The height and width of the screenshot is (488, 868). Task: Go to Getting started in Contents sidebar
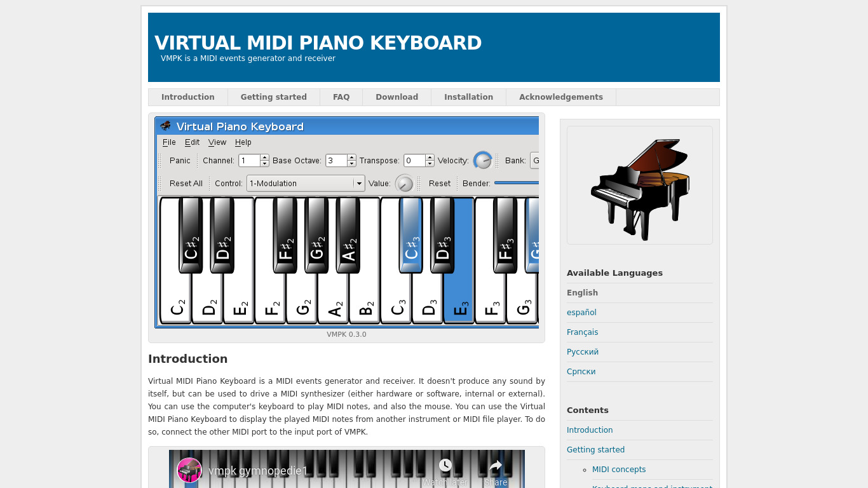tap(595, 450)
